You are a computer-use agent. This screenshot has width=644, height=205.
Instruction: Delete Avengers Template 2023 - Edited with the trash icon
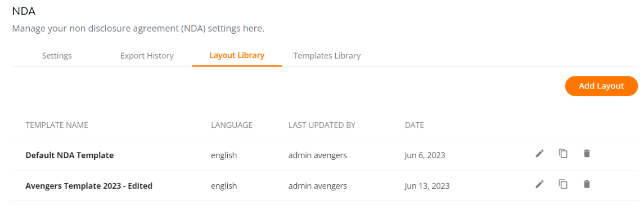coord(587,184)
